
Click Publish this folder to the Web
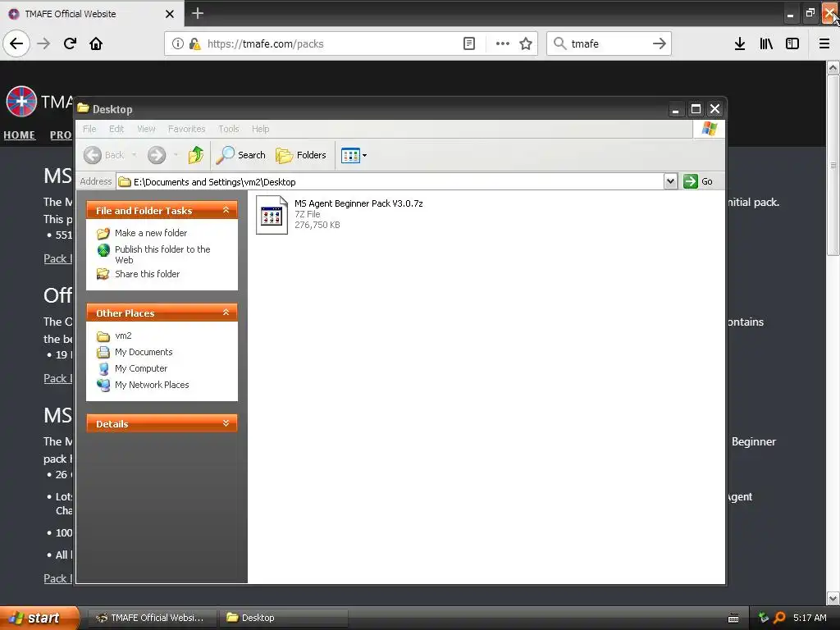coord(154,254)
